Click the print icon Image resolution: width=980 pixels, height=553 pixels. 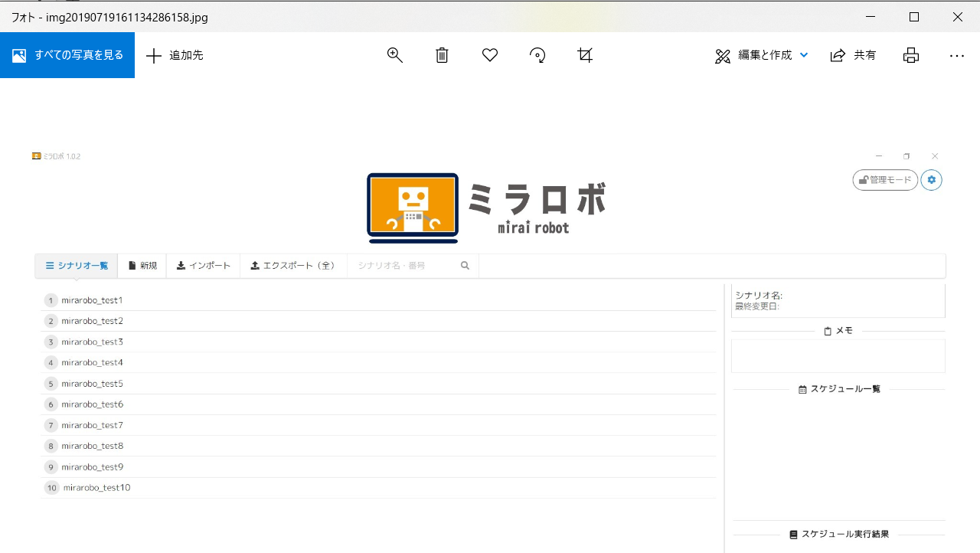[x=910, y=55]
